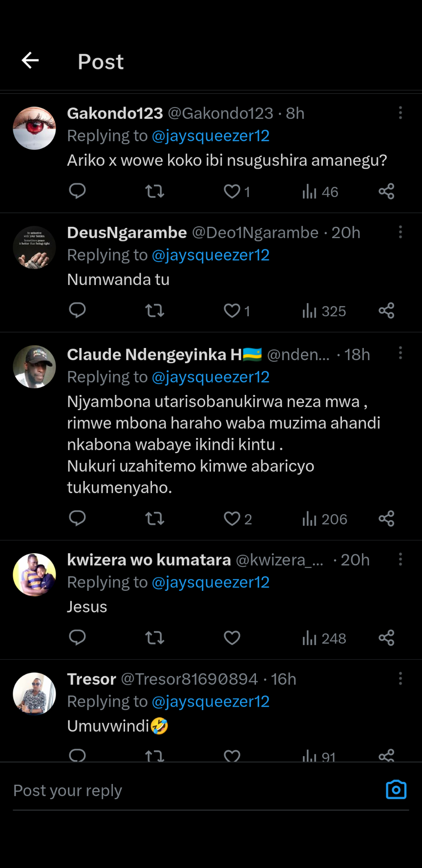Repost DeusNgarambe's reply
The height and width of the screenshot is (868, 422).
155,310
